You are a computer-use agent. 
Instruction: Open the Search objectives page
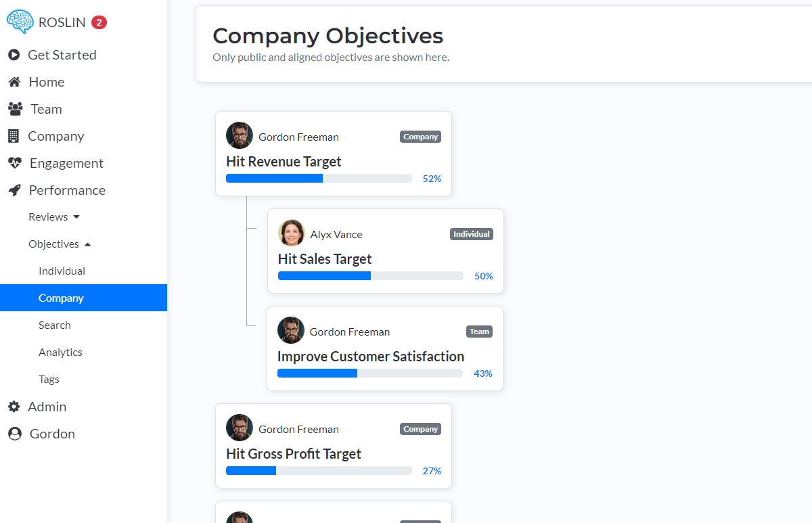[55, 325]
